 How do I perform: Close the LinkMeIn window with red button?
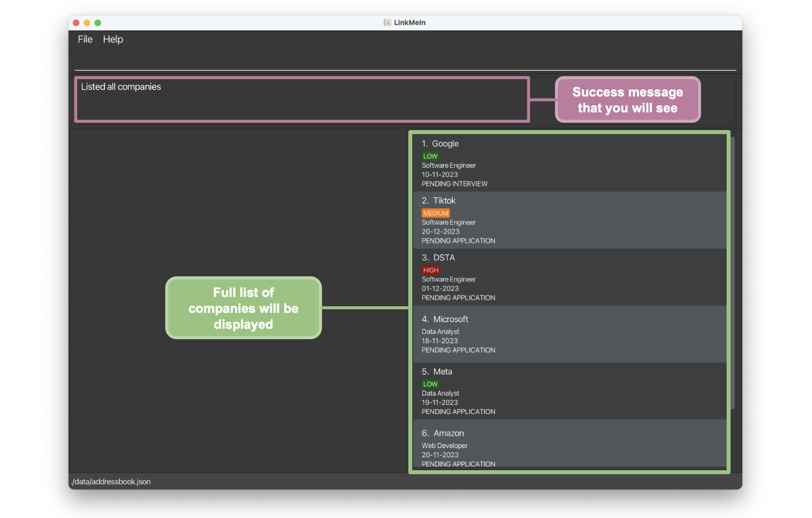(x=76, y=22)
